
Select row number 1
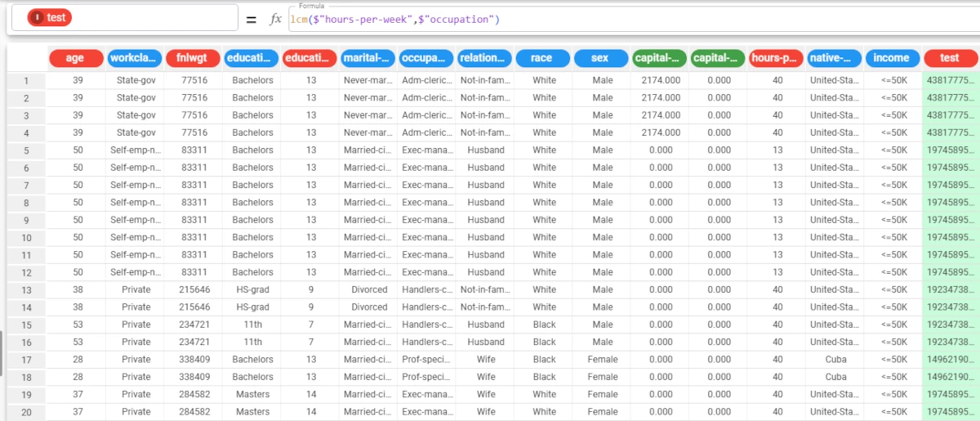[26, 80]
